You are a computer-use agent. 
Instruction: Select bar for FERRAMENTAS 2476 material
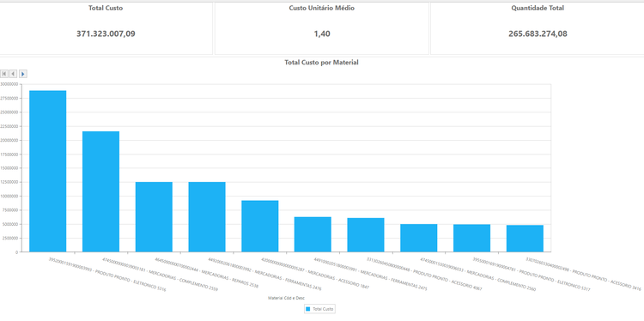pyautogui.click(x=207, y=217)
